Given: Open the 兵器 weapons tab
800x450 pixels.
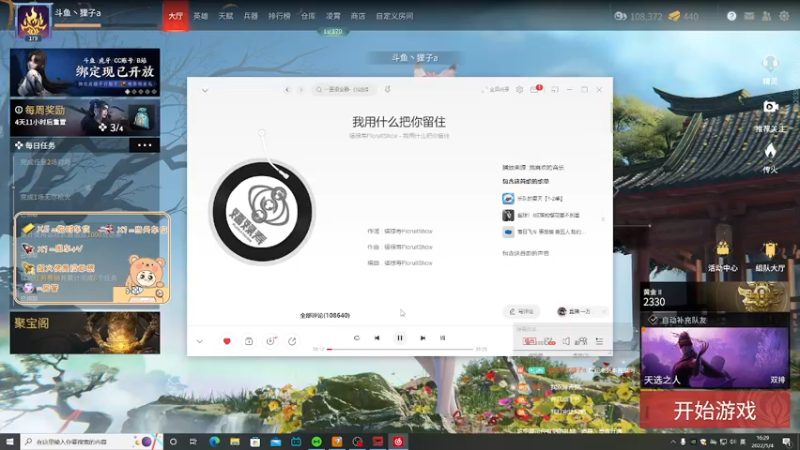Looking at the screenshot, I should (251, 16).
